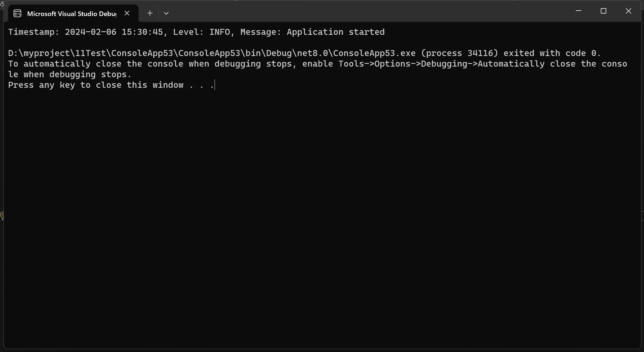The height and width of the screenshot is (352, 644).
Task: Maximize the terminal window
Action: tap(604, 11)
